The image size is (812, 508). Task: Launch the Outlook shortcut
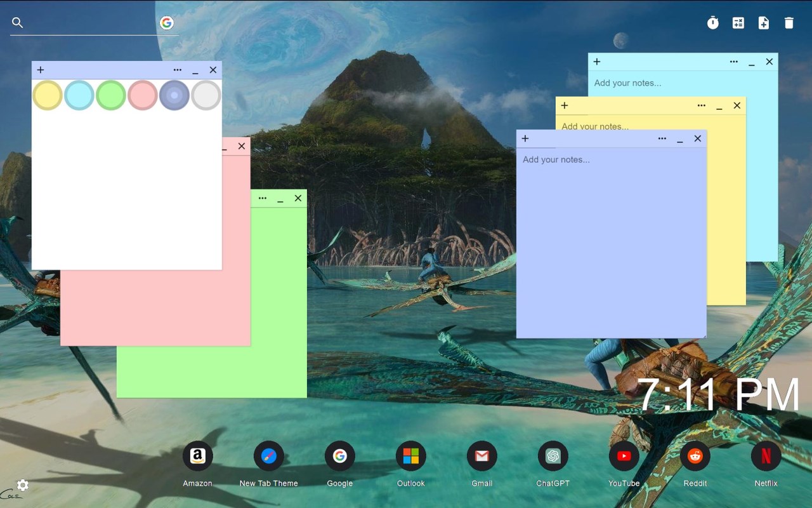click(411, 456)
